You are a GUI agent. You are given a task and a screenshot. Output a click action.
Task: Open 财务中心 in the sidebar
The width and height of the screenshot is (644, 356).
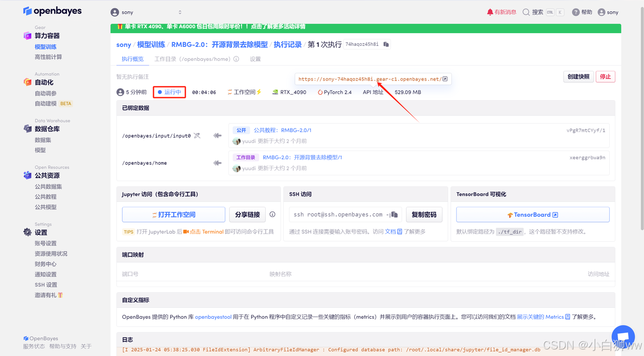[x=46, y=264]
